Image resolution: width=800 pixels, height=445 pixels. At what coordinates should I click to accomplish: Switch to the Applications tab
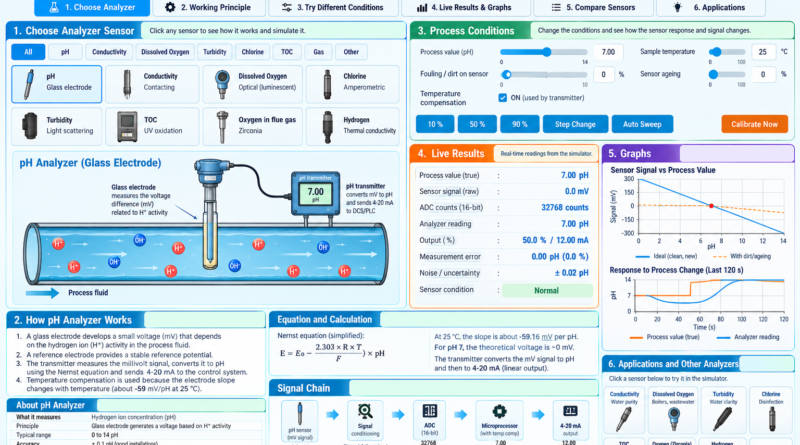tap(711, 8)
